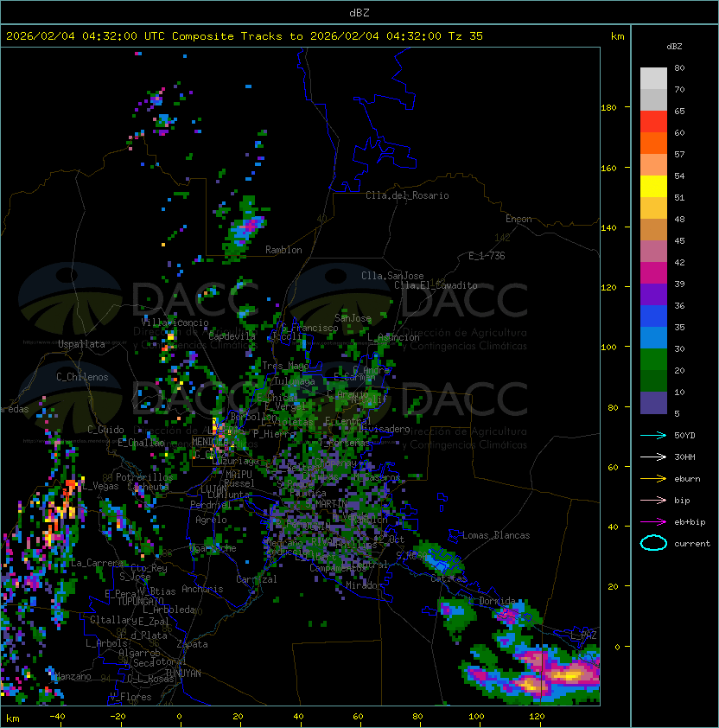Click the dBZ label above the color scale
Image resolution: width=719 pixels, height=728 pixels.
[674, 47]
